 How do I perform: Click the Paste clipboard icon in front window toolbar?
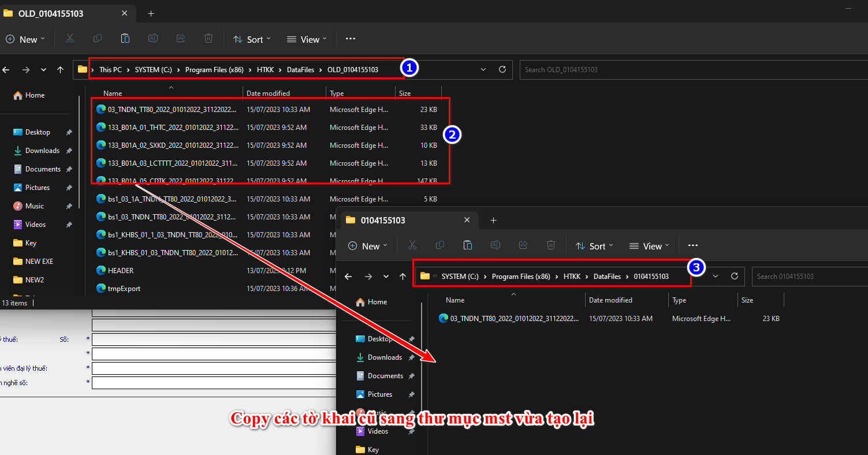[x=468, y=245]
